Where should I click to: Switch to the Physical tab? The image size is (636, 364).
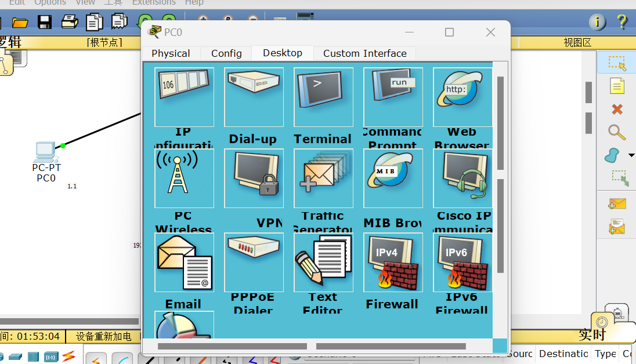tap(171, 53)
